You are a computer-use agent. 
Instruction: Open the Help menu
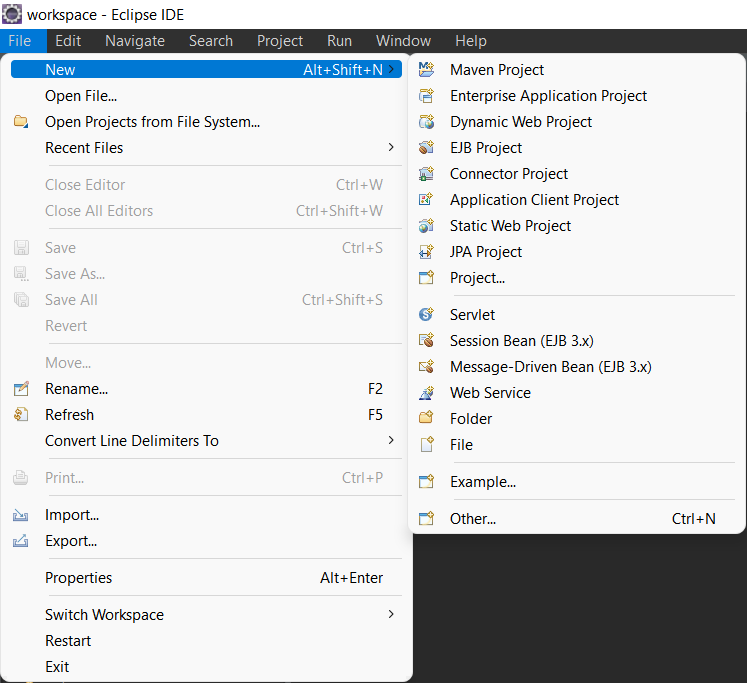[471, 41]
